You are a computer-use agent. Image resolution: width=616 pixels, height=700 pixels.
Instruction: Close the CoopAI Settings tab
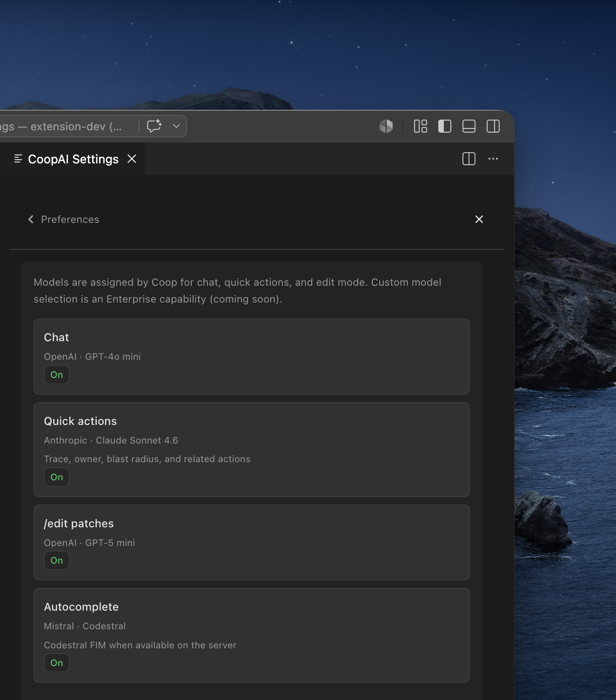pos(132,159)
